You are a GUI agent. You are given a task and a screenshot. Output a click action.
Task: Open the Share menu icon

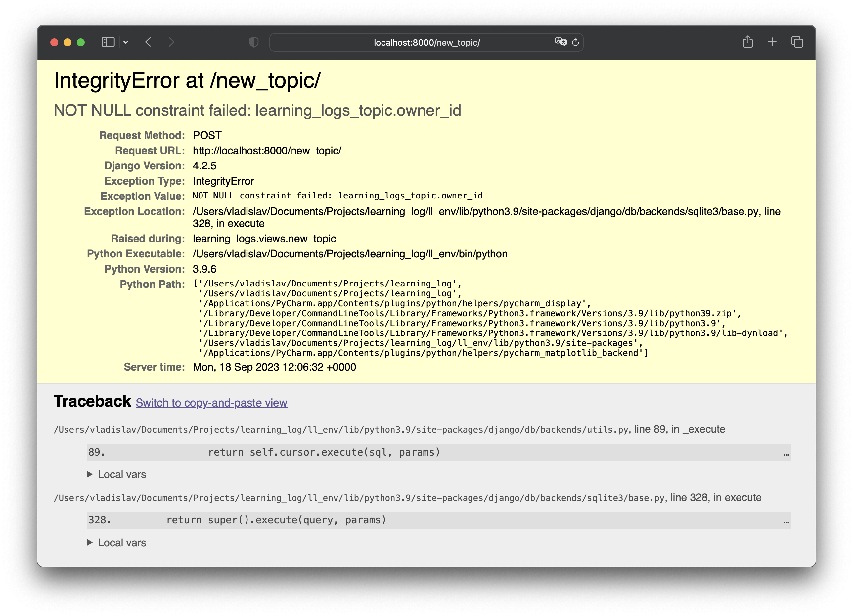click(x=748, y=41)
